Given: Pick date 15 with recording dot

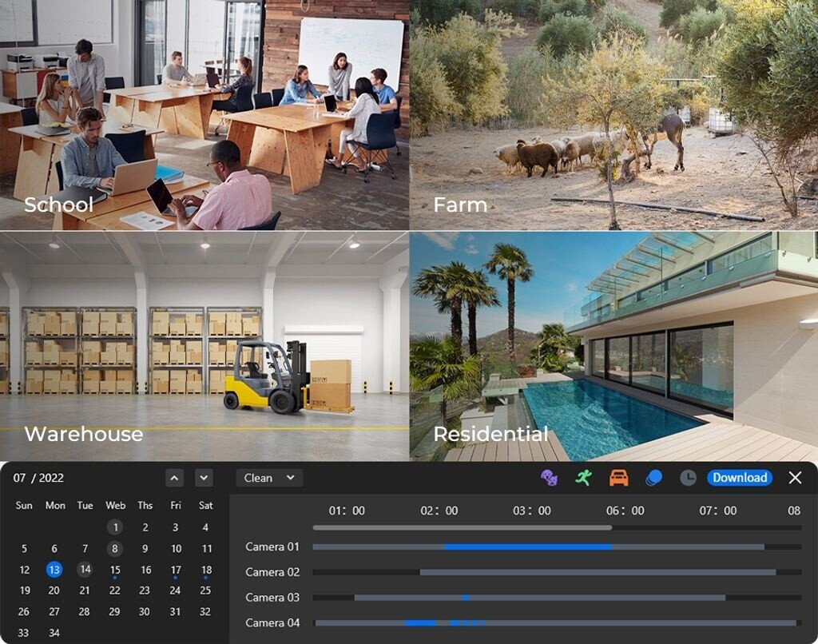Looking at the screenshot, I should tap(115, 570).
